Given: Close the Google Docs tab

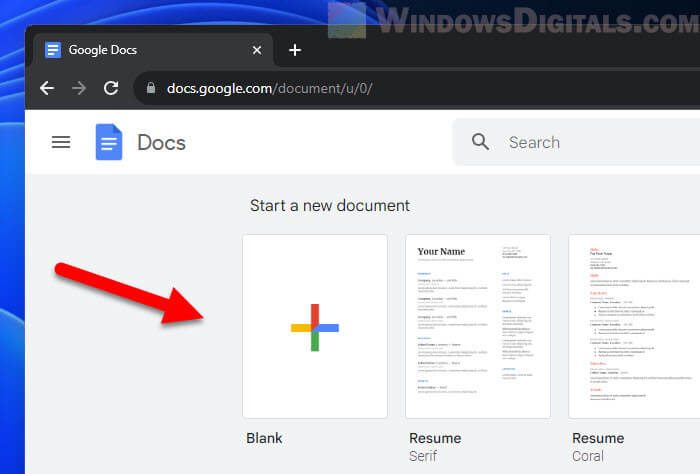Looking at the screenshot, I should point(257,50).
